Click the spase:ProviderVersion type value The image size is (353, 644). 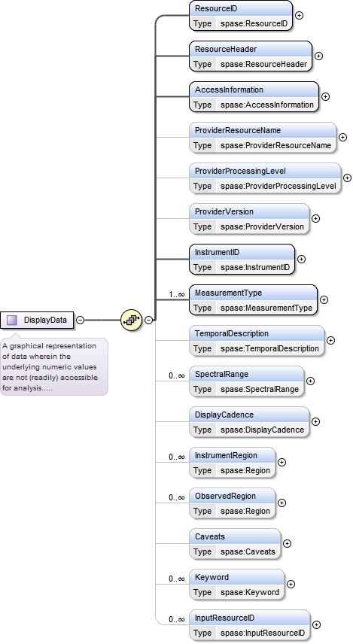tap(262, 227)
